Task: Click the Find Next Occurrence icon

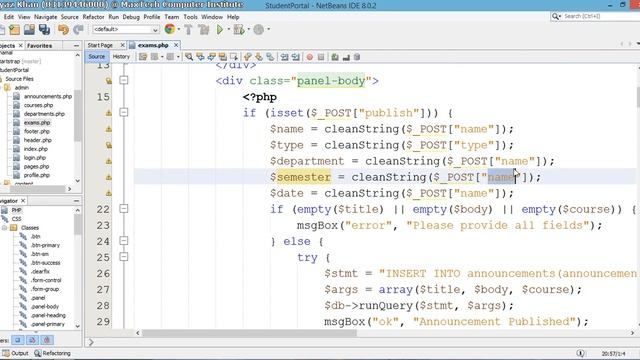Action: point(211,57)
